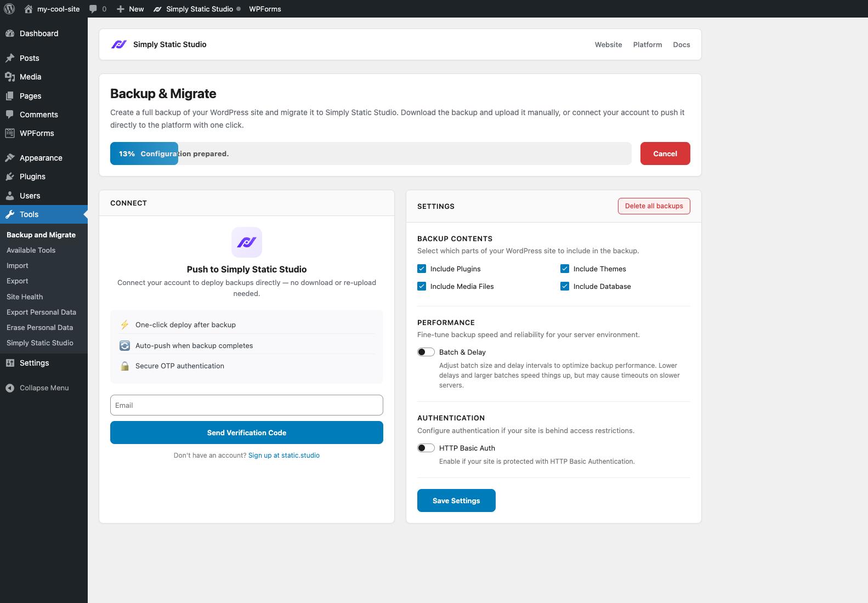This screenshot has width=868, height=603.
Task: Click Send Verification Code button
Action: click(x=247, y=433)
